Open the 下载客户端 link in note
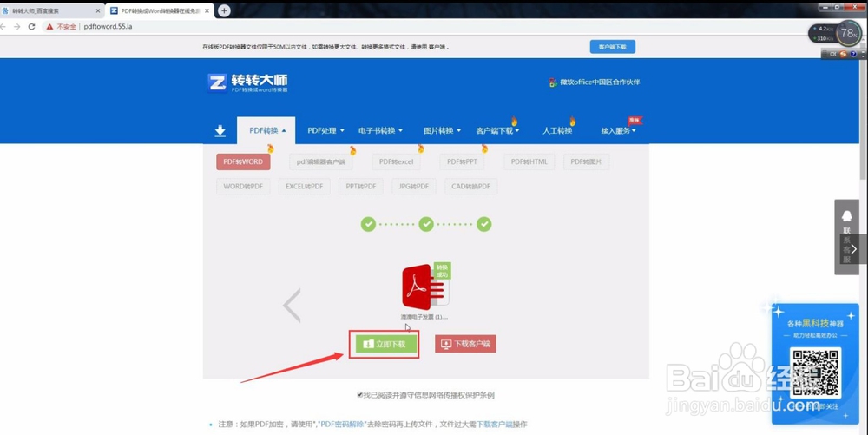868x435 pixels. 495,425
